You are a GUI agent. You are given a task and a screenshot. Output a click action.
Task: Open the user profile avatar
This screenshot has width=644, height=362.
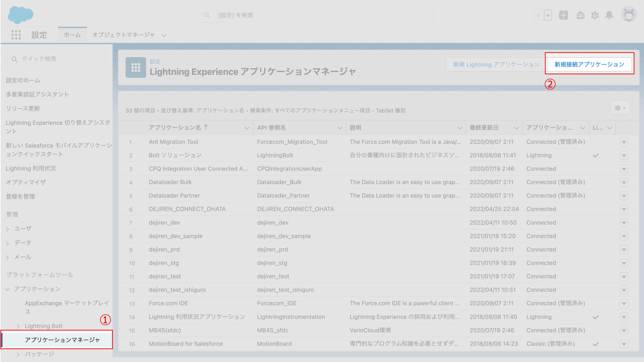point(628,14)
